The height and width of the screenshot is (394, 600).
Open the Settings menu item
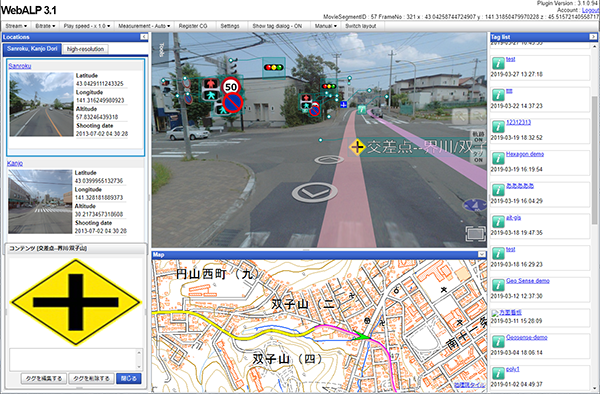pyautogui.click(x=230, y=26)
